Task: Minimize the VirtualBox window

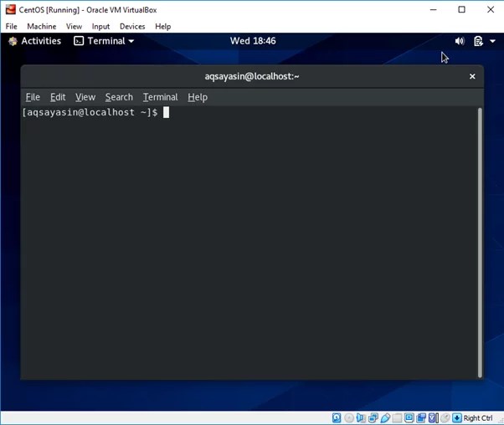Action: (x=434, y=10)
